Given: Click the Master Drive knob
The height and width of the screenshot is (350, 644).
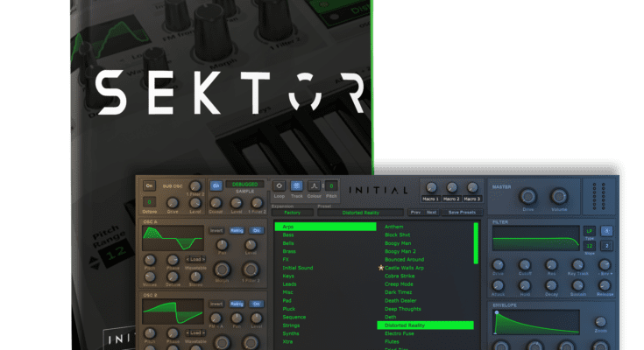Looking at the screenshot, I should coord(527,196).
